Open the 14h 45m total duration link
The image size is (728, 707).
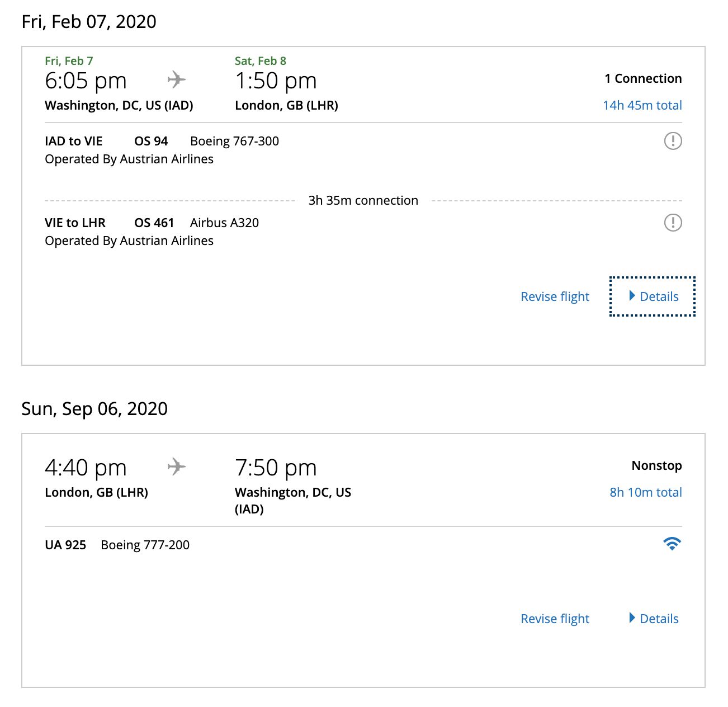[x=642, y=105]
